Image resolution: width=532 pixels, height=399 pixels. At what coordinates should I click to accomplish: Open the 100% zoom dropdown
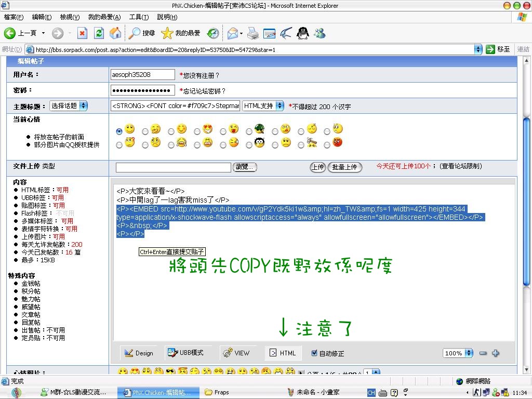click(x=458, y=353)
